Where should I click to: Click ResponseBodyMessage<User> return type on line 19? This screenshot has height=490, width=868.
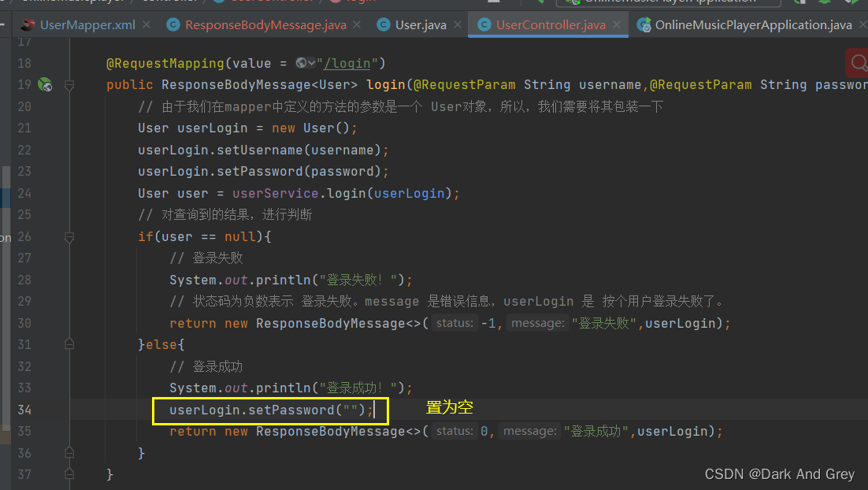pos(260,85)
